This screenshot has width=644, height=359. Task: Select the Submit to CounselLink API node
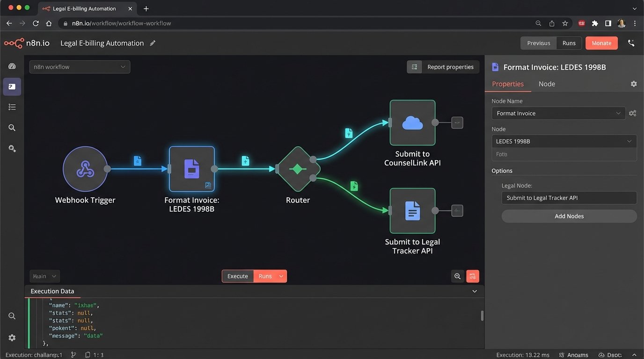coord(412,122)
